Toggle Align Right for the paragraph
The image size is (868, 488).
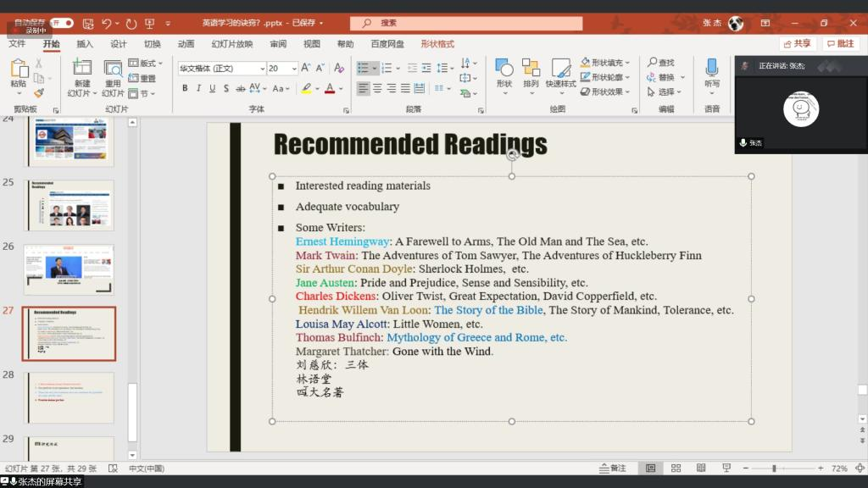pos(392,88)
